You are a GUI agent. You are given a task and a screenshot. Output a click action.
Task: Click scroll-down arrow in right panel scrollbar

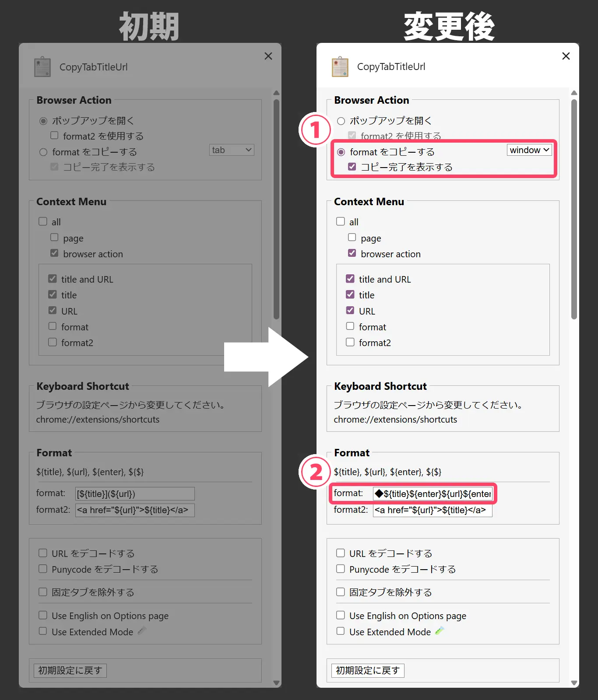[x=574, y=682]
